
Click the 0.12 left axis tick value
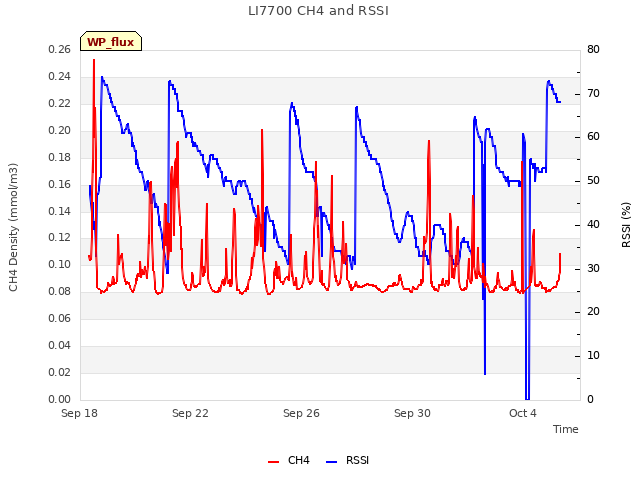[60, 238]
